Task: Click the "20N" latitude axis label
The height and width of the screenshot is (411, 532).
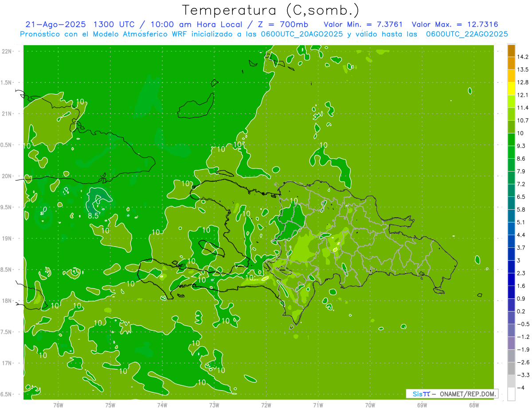Action: [6, 176]
